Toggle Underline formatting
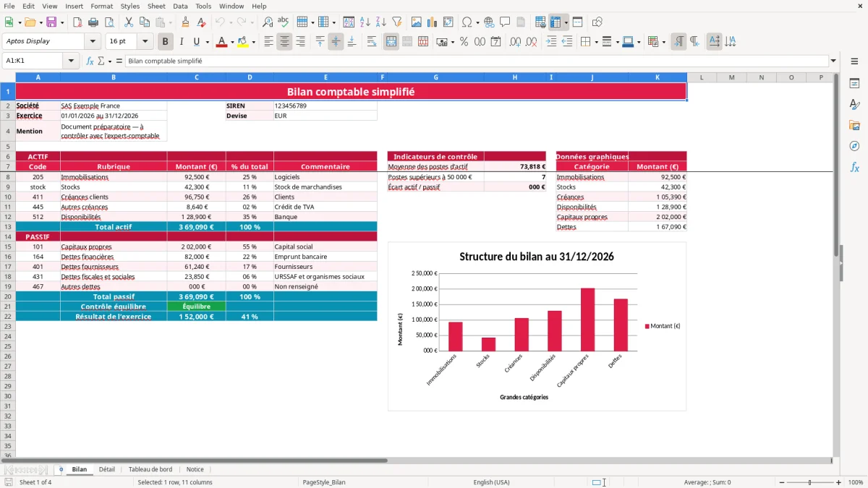 (x=197, y=42)
